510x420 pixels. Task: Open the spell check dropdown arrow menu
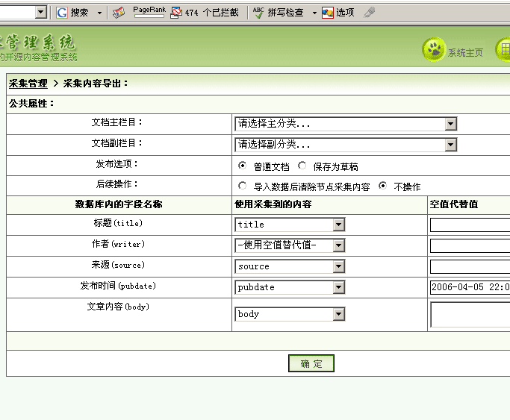[x=314, y=13]
